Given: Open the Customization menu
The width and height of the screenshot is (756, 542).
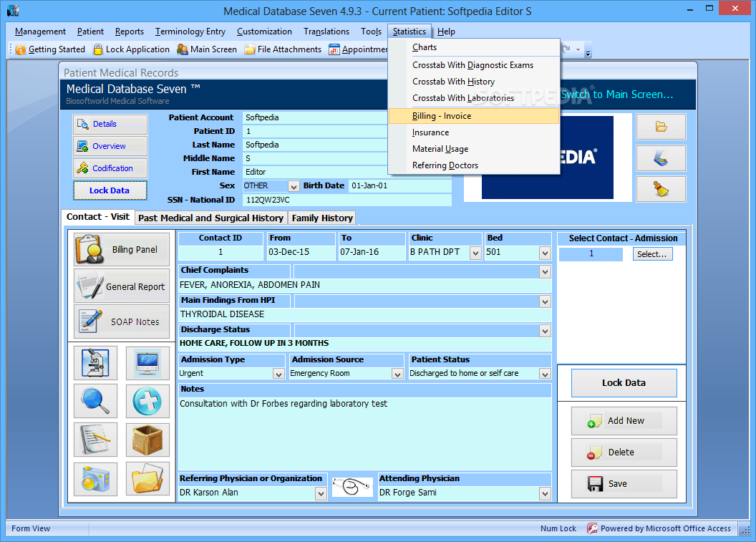Looking at the screenshot, I should [x=264, y=32].
